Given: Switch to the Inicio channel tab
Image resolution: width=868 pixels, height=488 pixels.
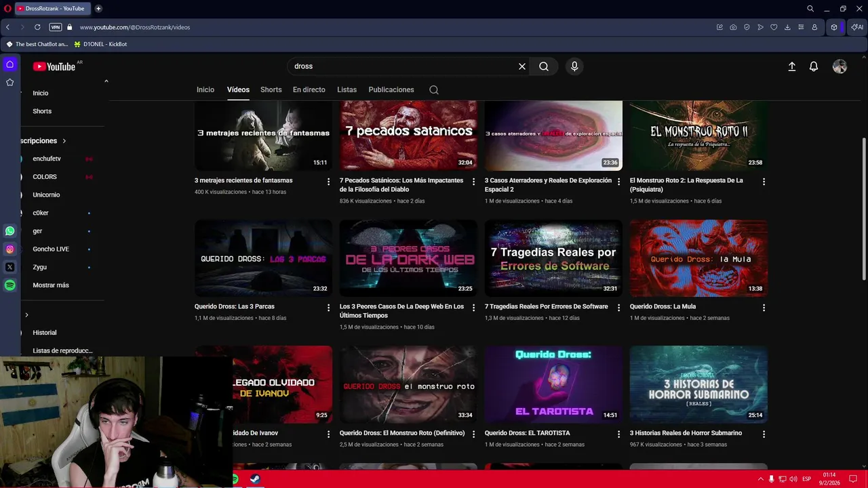Looking at the screenshot, I should coord(205,89).
